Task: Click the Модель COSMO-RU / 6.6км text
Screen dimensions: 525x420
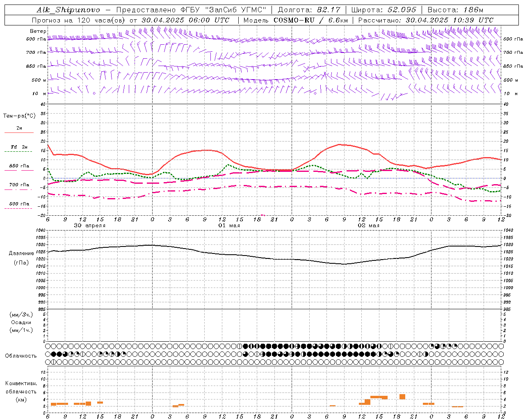Action: [x=296, y=20]
